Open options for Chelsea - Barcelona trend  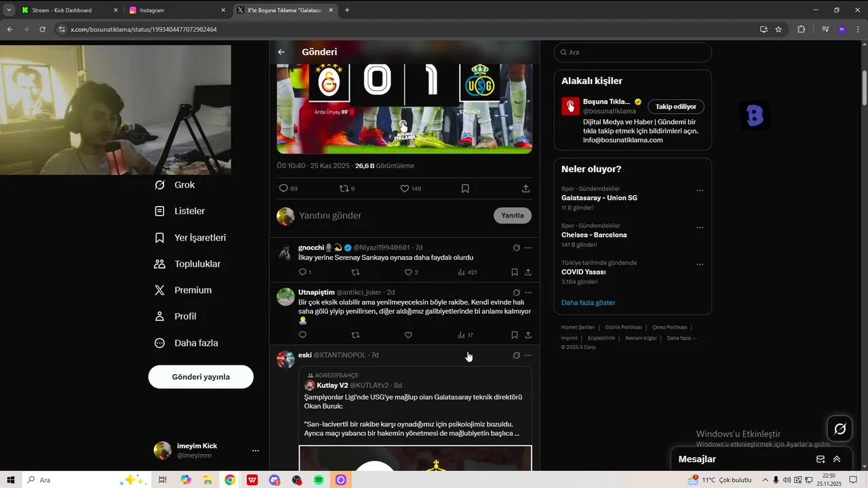click(x=700, y=228)
